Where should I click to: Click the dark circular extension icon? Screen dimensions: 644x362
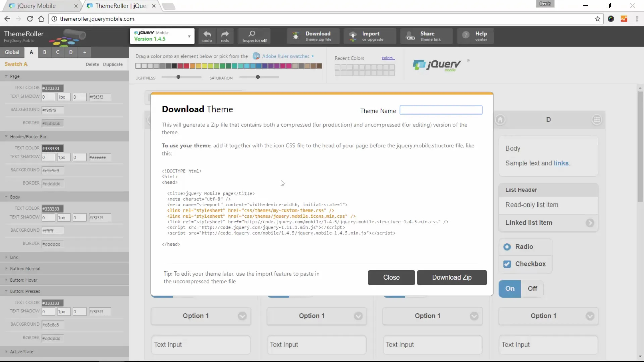(x=611, y=19)
